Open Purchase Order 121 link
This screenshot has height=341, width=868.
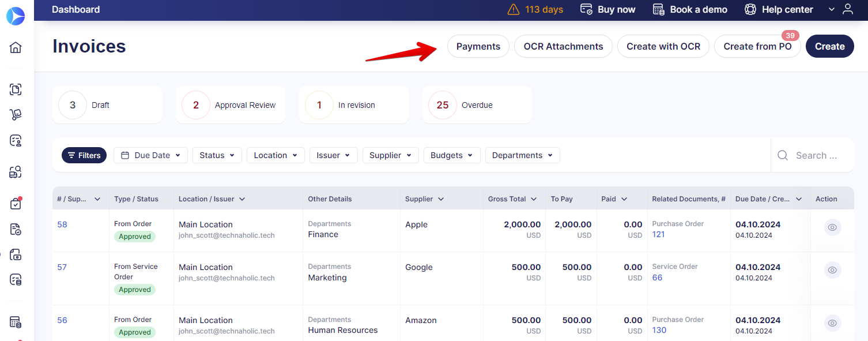point(658,234)
